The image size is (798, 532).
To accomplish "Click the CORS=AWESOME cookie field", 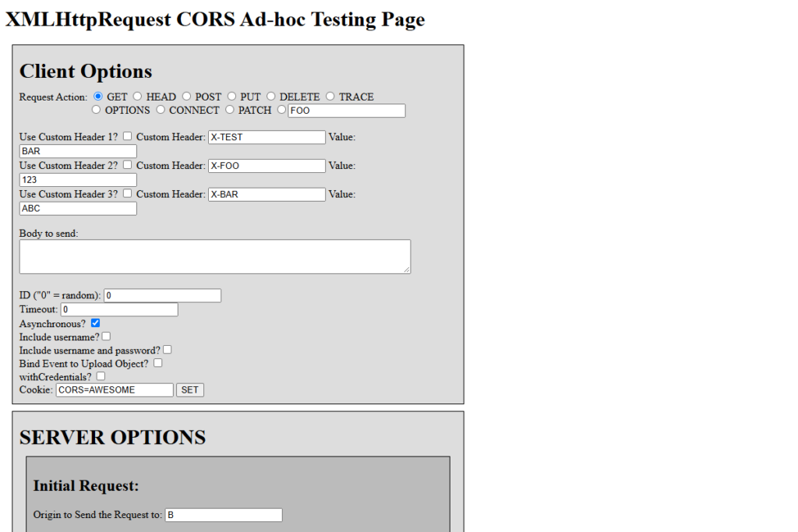I will (x=115, y=390).
